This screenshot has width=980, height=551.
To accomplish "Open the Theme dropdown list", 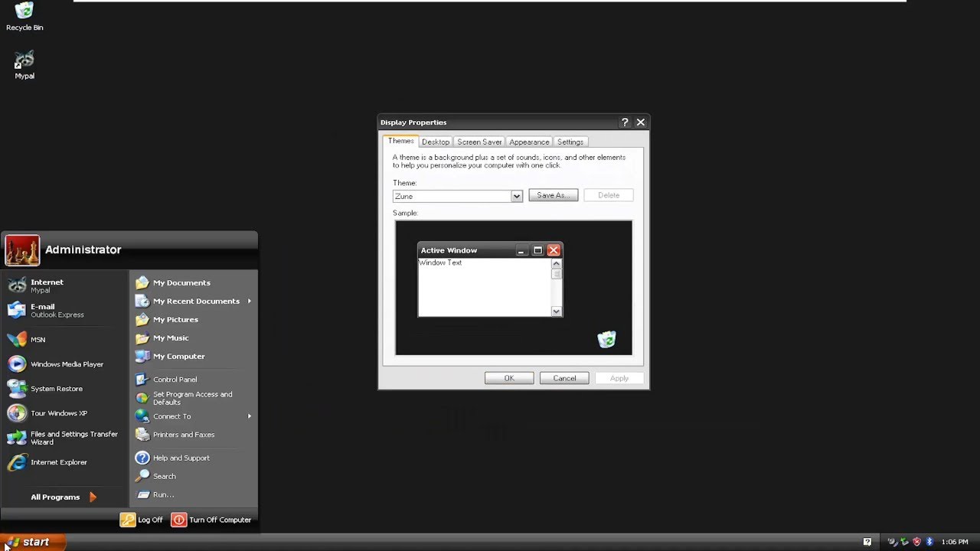I will pos(517,196).
